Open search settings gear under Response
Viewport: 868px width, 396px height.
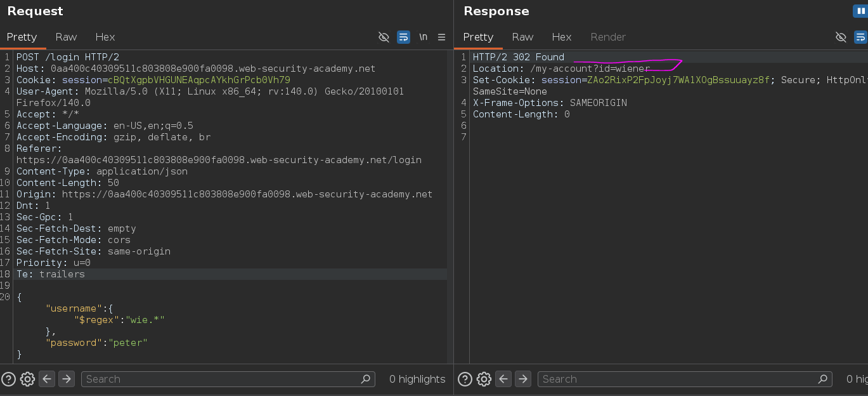484,379
